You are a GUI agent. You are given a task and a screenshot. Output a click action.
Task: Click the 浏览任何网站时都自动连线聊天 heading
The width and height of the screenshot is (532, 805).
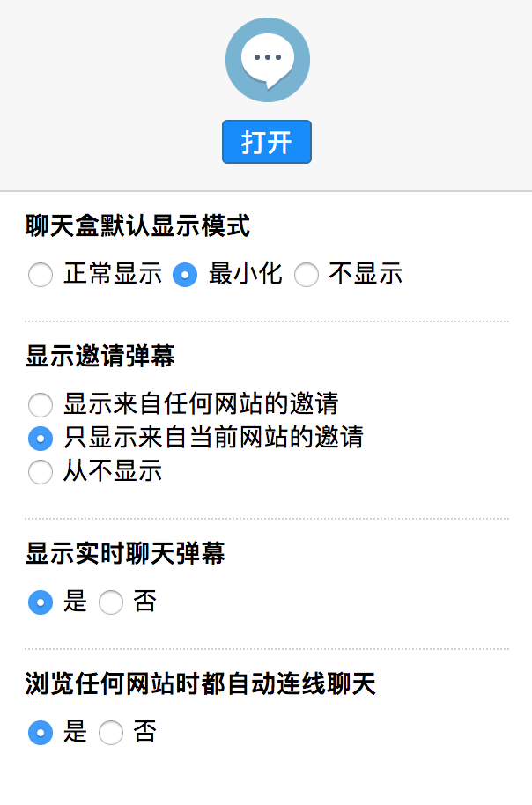201,683
